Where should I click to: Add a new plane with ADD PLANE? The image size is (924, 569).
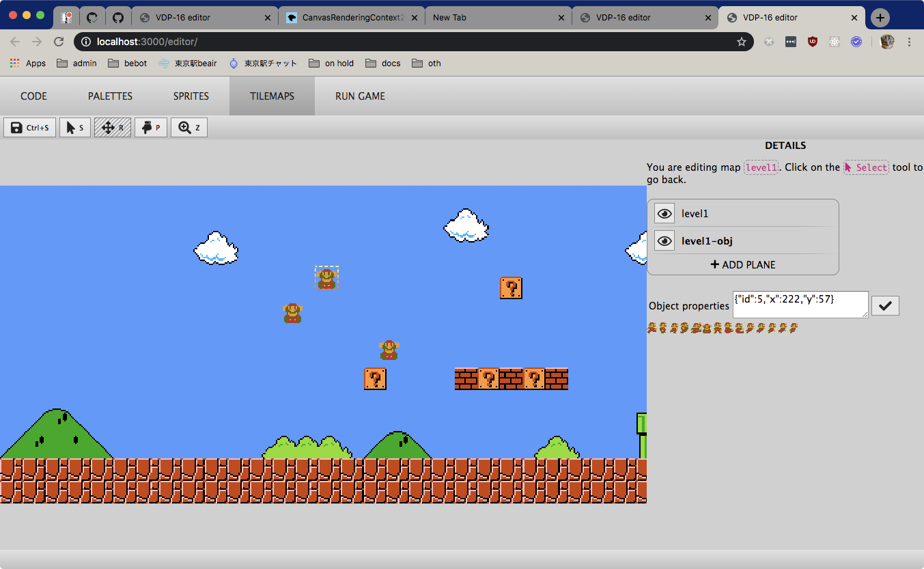point(743,264)
